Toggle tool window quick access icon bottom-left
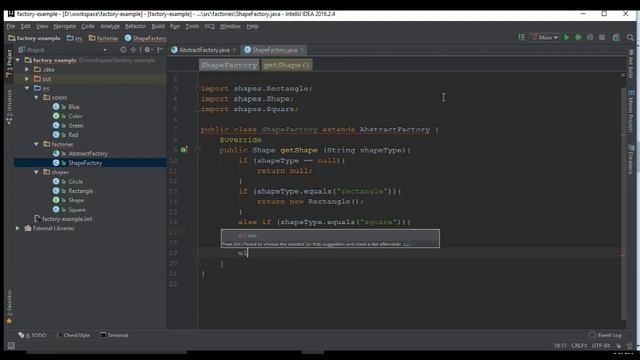The height and width of the screenshot is (360, 640). tap(11, 346)
